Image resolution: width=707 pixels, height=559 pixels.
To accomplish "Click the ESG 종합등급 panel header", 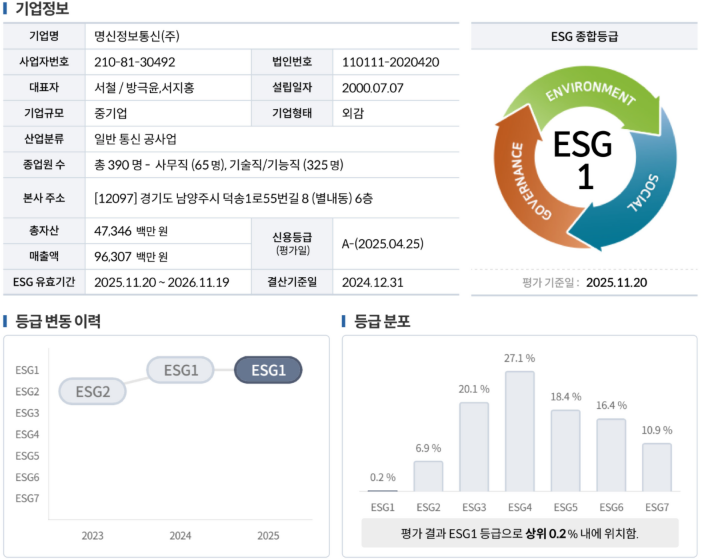I will click(584, 36).
